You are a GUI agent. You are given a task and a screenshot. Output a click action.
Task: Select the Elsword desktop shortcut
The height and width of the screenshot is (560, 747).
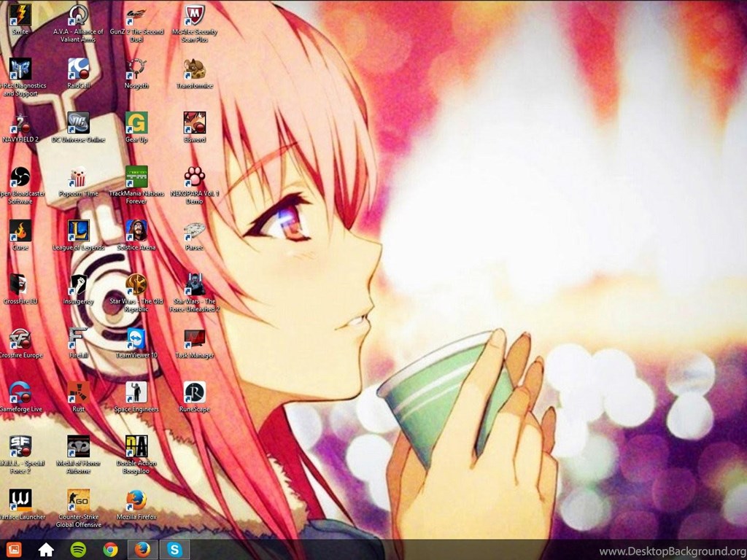point(194,122)
